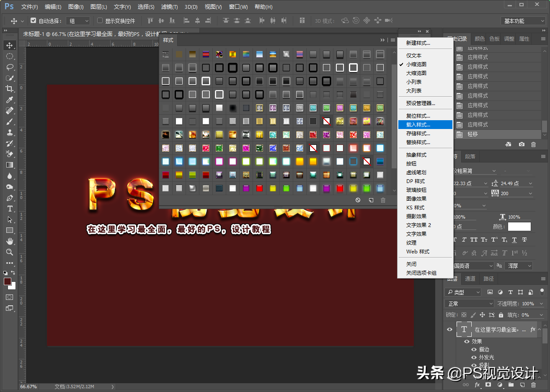Select the Eraser tool

click(9, 154)
